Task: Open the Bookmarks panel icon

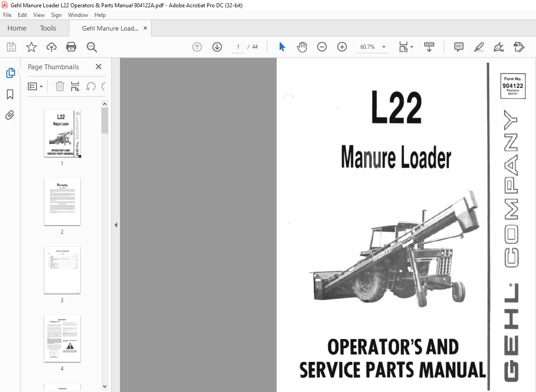Action: coord(10,94)
